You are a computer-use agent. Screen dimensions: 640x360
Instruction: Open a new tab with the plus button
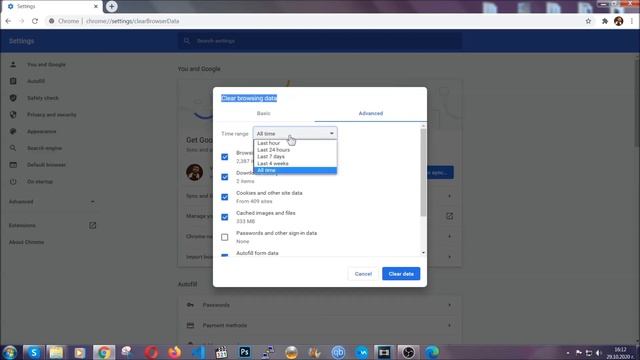[111, 6]
